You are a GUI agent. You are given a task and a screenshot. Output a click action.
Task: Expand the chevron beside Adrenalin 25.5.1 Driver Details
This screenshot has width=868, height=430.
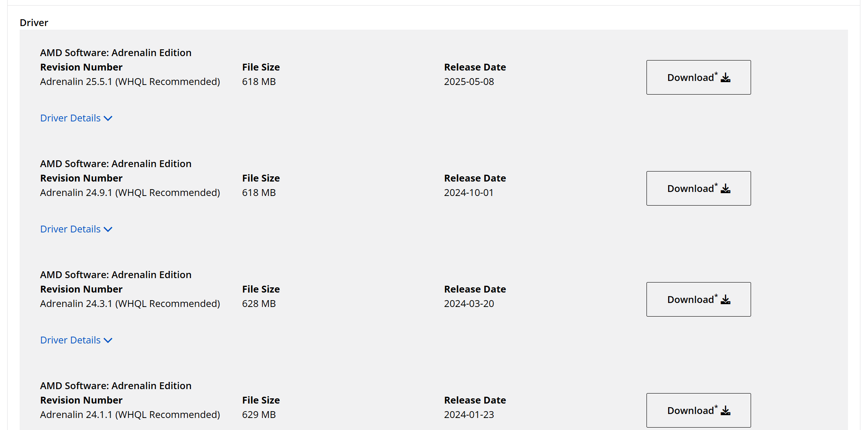108,119
